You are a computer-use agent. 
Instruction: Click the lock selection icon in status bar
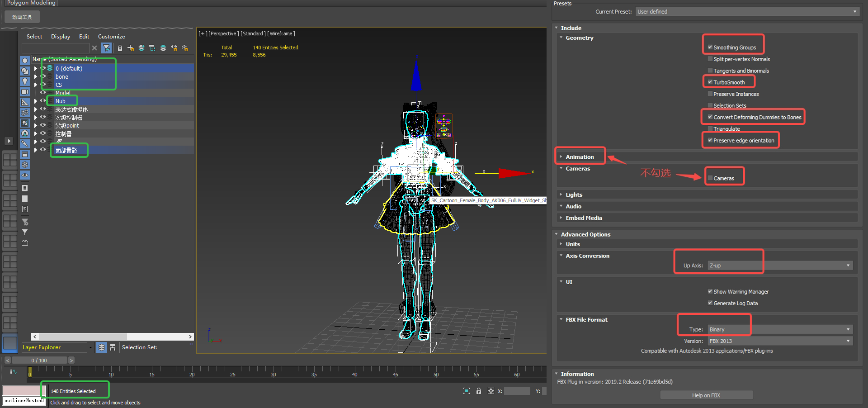point(479,391)
